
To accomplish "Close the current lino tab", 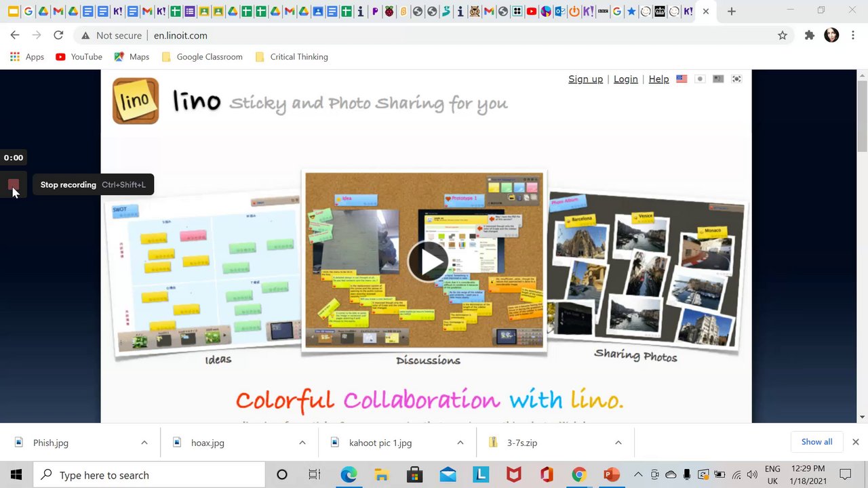I will click(706, 12).
